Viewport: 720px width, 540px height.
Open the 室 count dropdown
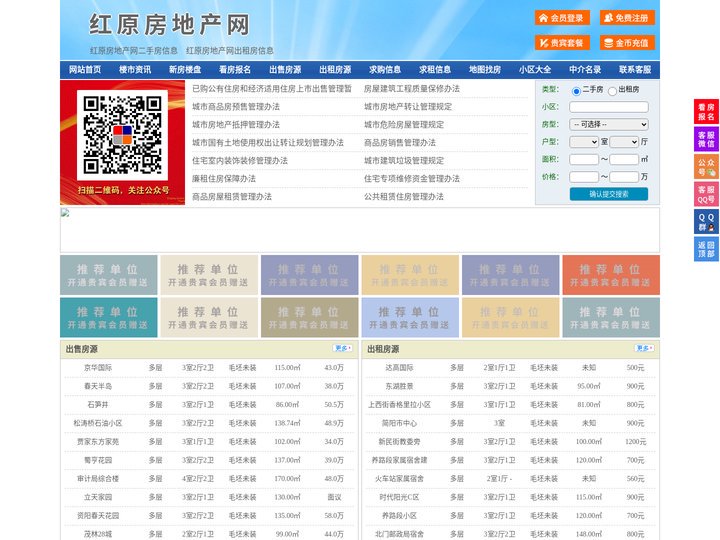click(584, 142)
